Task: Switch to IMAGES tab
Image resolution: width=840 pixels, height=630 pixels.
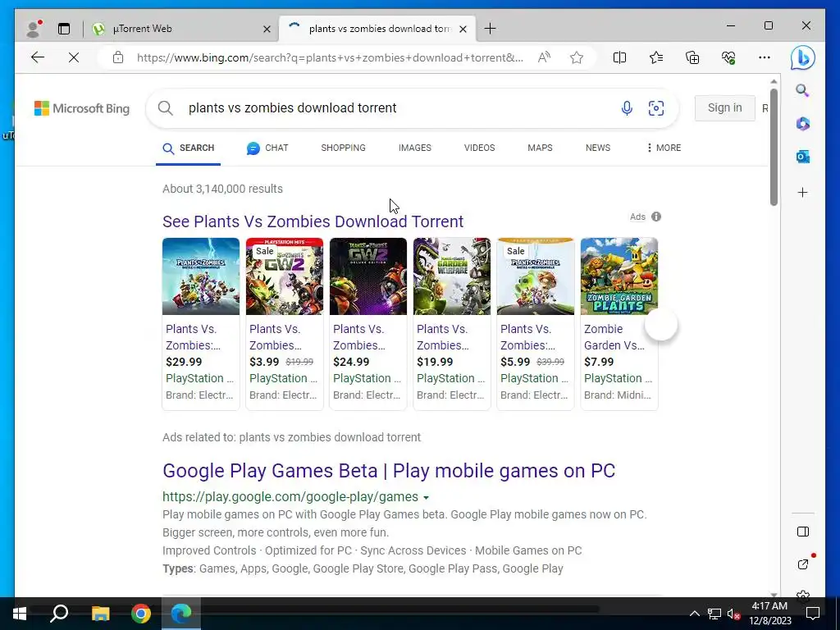Action: click(414, 148)
